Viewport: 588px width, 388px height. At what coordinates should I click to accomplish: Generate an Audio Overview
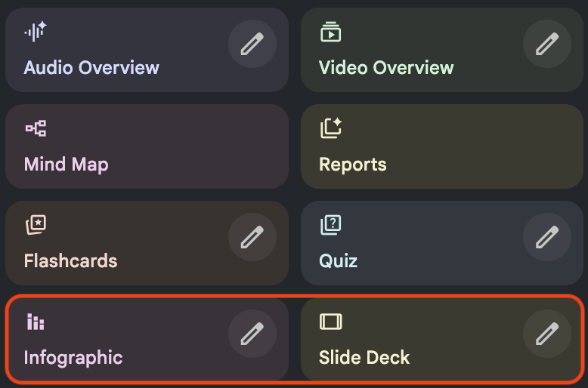click(x=91, y=67)
